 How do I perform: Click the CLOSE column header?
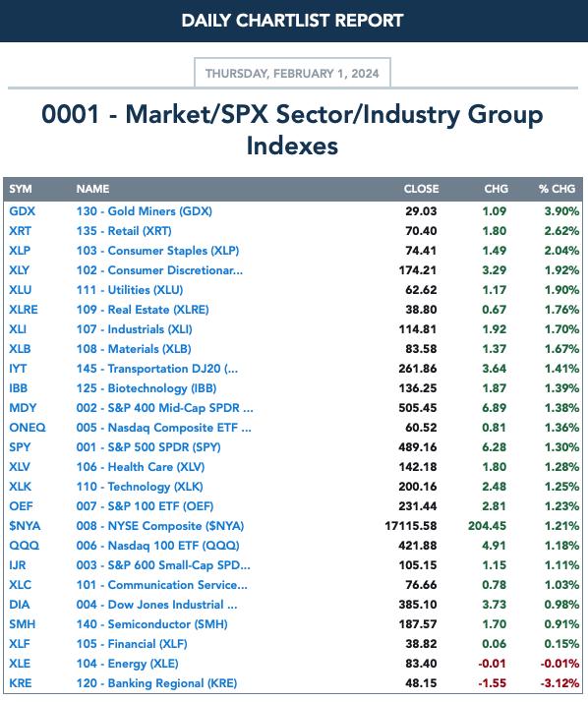pyautogui.click(x=421, y=189)
